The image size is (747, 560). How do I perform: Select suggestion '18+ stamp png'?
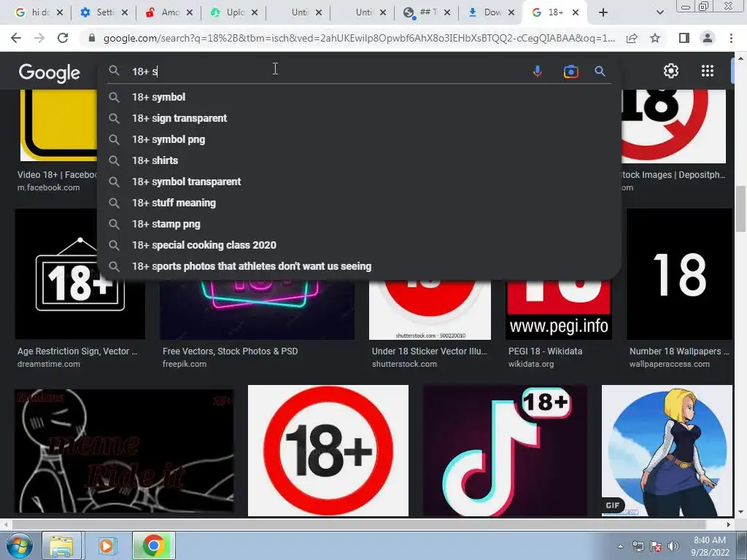click(x=359, y=224)
